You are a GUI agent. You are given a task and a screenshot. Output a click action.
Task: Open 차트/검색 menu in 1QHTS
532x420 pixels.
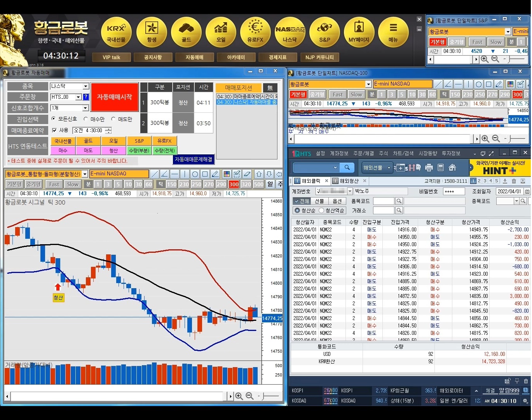[x=403, y=154]
